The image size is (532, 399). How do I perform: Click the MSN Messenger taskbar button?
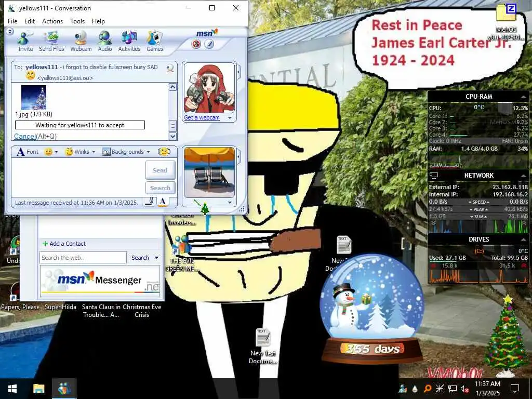click(64, 389)
